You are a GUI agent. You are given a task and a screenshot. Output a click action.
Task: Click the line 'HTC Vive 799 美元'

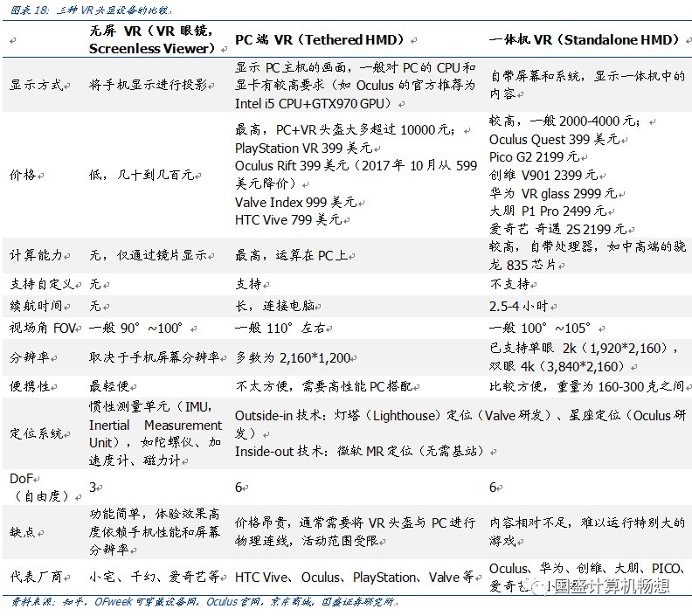[288, 219]
